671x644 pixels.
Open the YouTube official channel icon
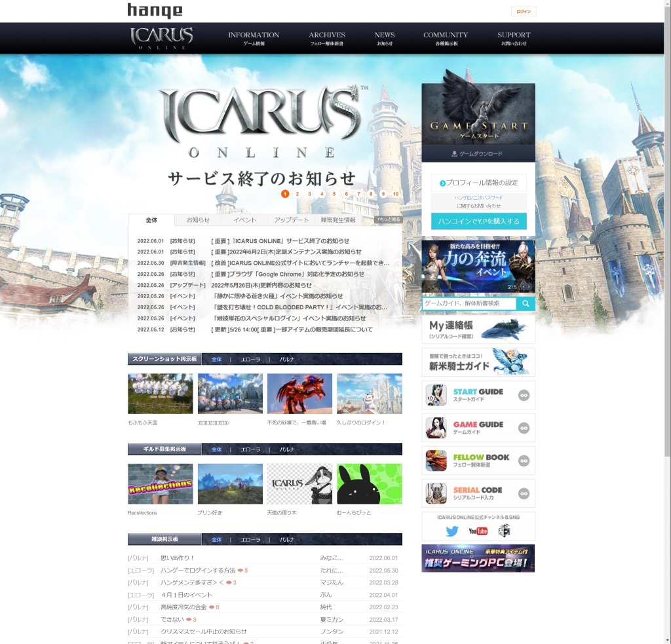coord(478,531)
